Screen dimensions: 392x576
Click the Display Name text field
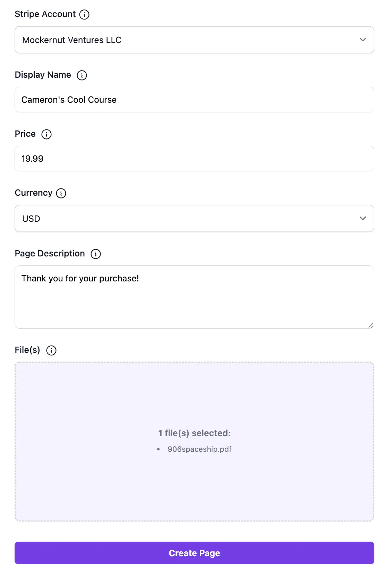tap(194, 100)
